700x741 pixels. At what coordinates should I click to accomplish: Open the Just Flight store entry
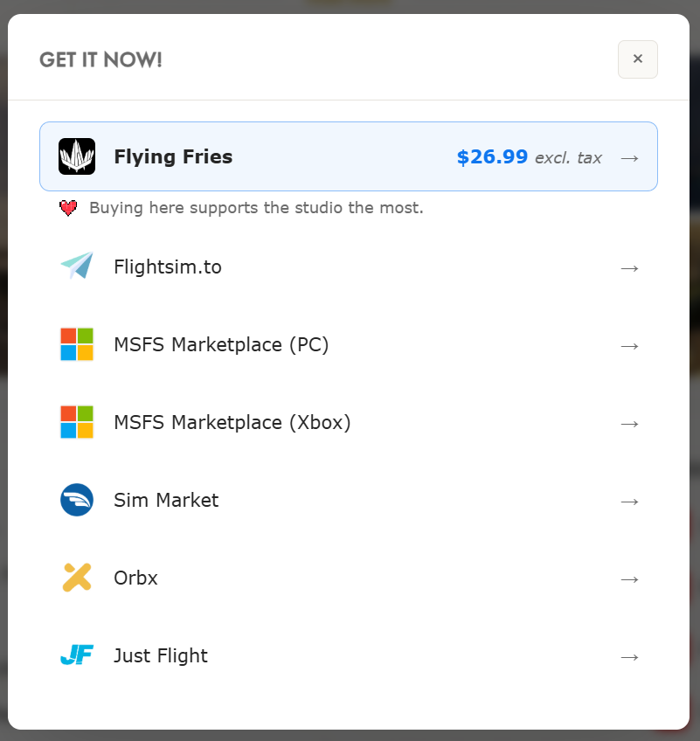[x=349, y=655]
